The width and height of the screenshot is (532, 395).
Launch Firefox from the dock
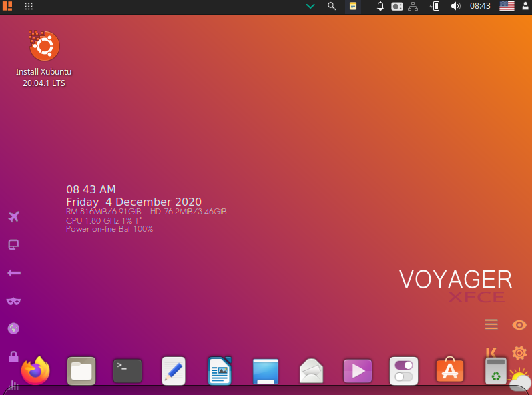coord(35,370)
